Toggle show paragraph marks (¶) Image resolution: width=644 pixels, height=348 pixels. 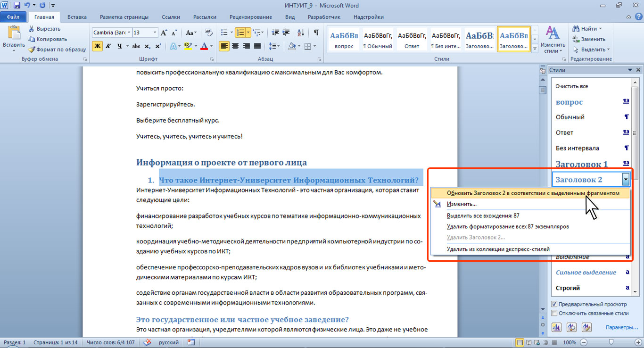(x=316, y=33)
